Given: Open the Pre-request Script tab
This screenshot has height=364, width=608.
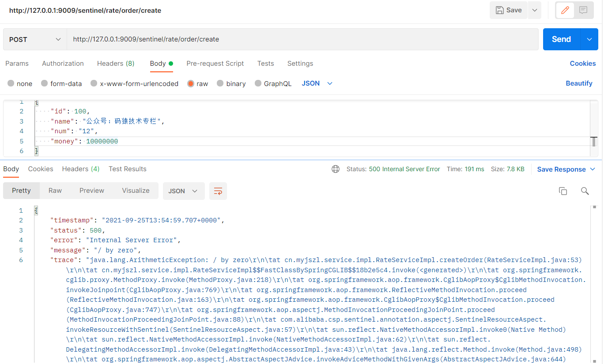Looking at the screenshot, I should pos(215,64).
